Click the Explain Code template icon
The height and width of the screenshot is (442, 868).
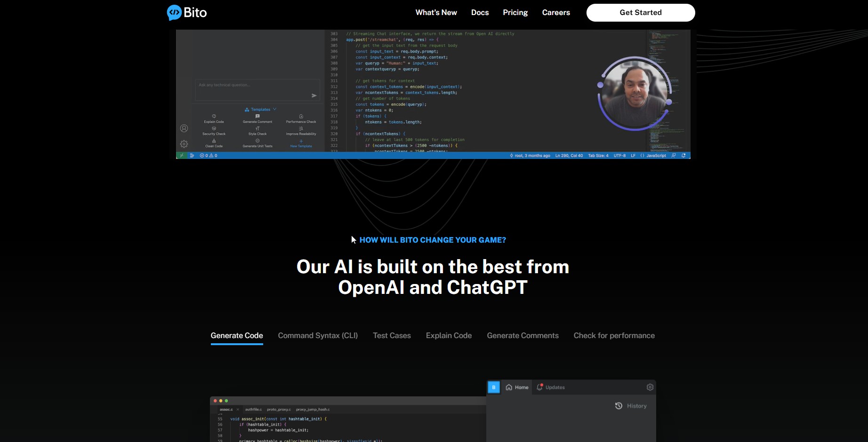[214, 116]
